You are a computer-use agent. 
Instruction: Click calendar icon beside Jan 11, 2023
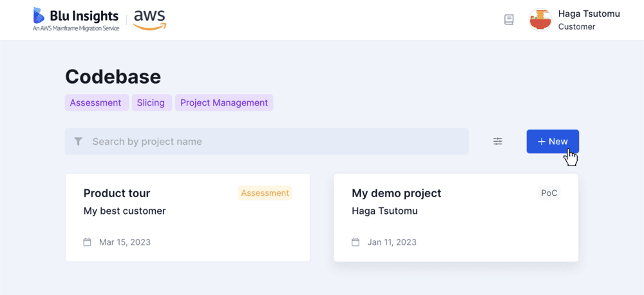coord(355,242)
